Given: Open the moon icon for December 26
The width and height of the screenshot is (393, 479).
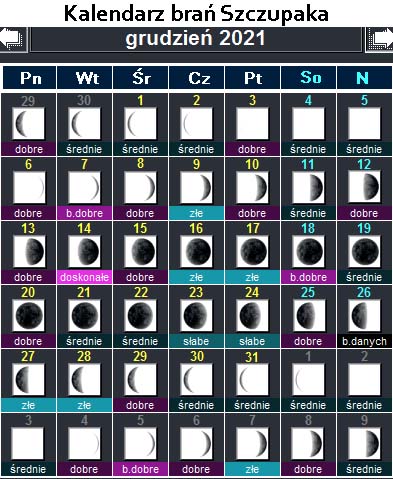Looking at the screenshot, I should 364,315.
